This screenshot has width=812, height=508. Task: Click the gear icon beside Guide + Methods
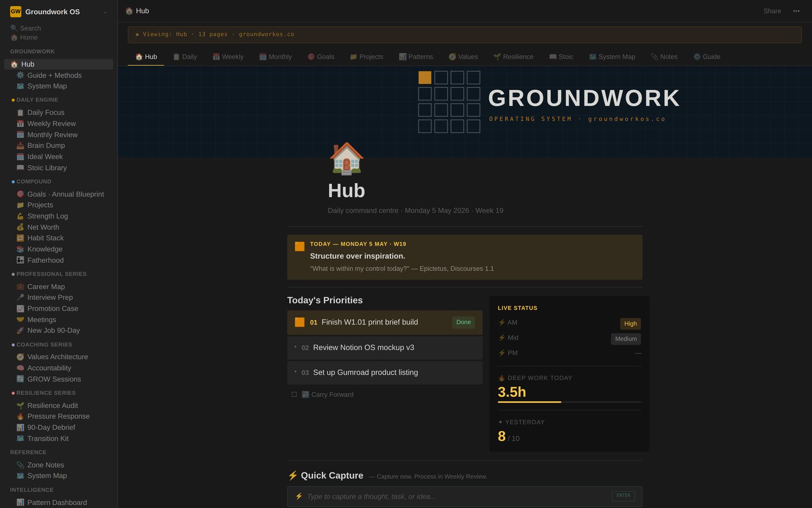point(20,75)
